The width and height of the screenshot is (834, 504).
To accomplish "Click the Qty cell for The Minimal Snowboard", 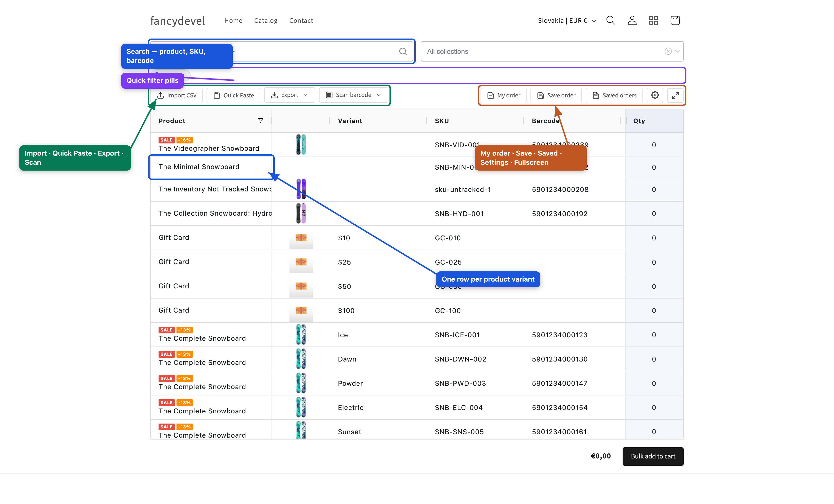I will point(654,167).
